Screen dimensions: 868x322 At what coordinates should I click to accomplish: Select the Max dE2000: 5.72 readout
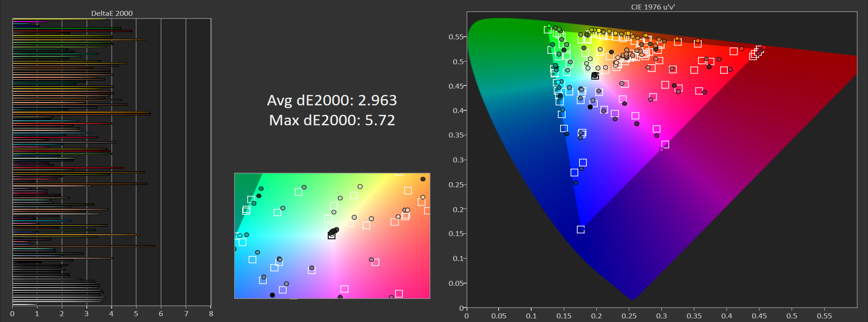[x=332, y=120]
